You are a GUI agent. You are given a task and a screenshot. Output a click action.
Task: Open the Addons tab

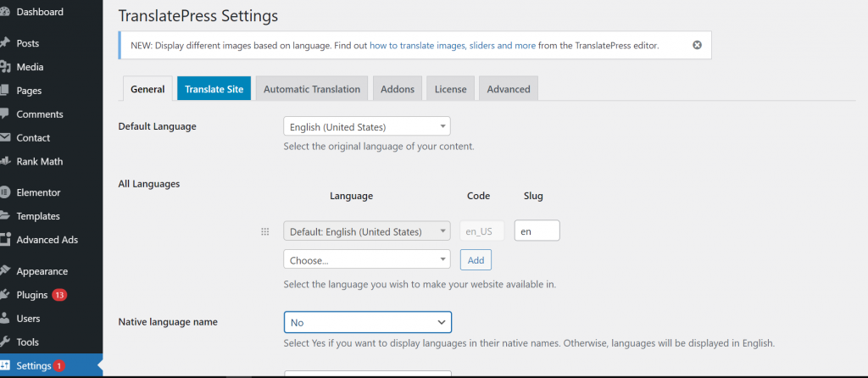pos(398,88)
